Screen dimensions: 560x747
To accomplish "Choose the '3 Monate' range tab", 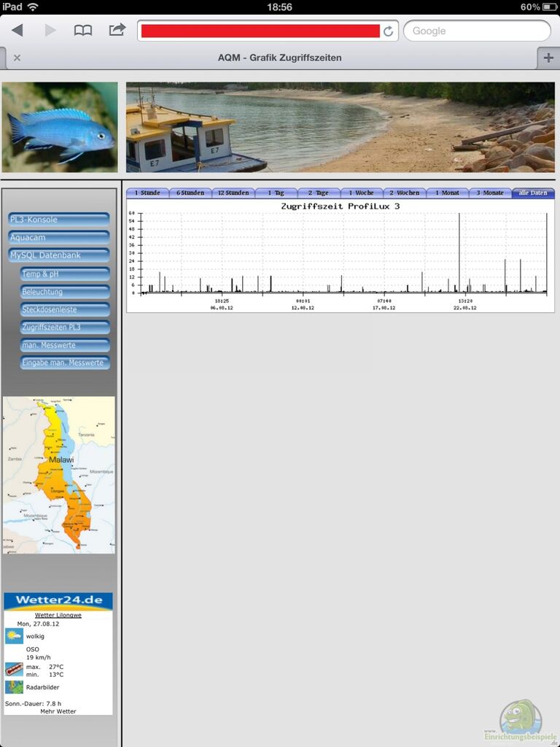I will 490,193.
